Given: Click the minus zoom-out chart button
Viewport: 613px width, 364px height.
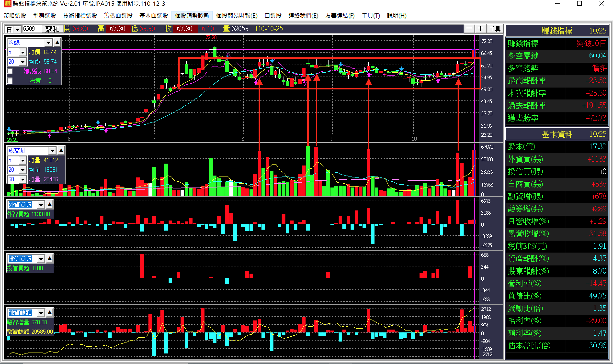Looking at the screenshot, I should point(469,29).
